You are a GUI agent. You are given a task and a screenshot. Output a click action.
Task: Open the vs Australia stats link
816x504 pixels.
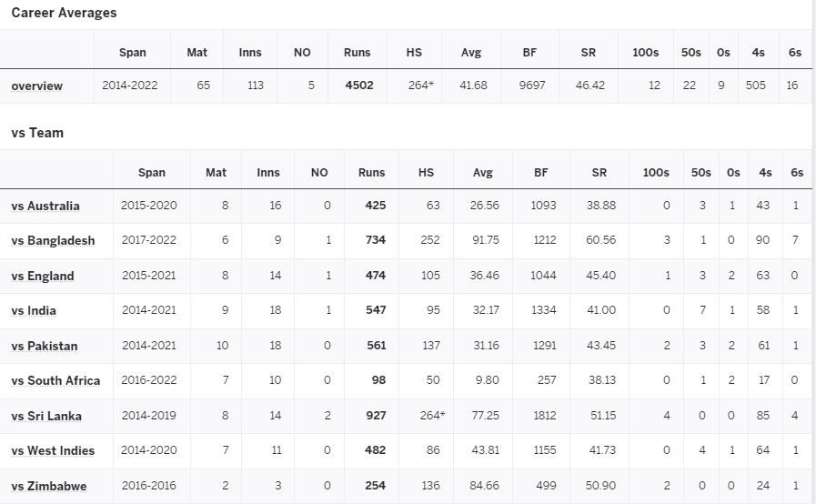point(45,207)
